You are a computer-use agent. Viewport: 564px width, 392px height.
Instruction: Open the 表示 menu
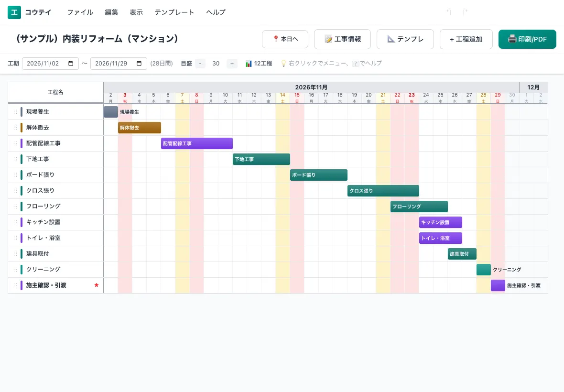tap(136, 12)
